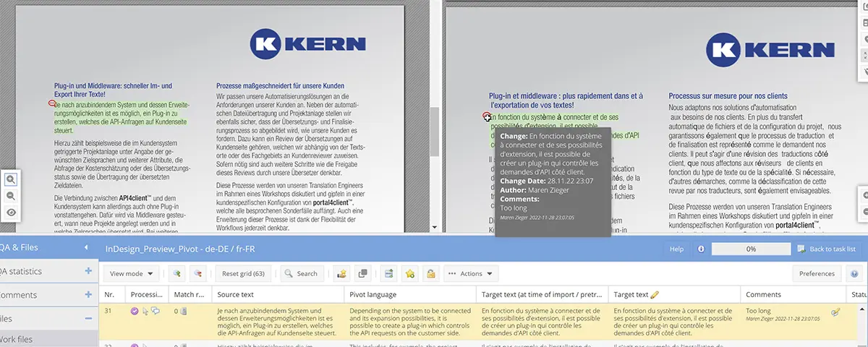Click the 0% progress bar
This screenshot has height=347, width=868.
pyautogui.click(x=751, y=249)
